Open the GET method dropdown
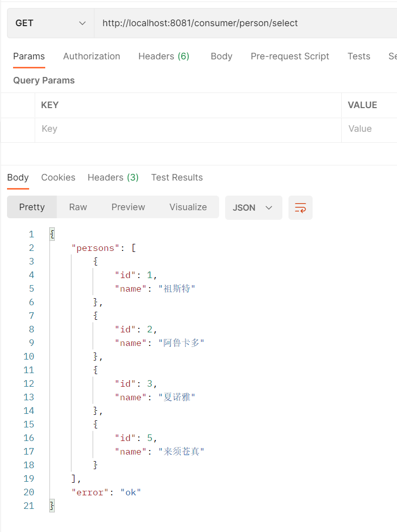This screenshot has height=532, width=397. (x=51, y=23)
